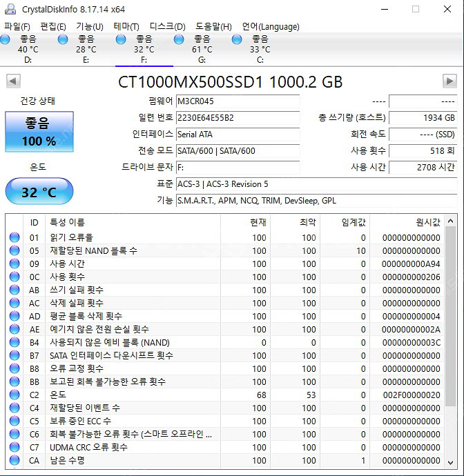Click status icon for AB 쓰기 실패 횟수
This screenshot has height=476, width=464.
[14, 290]
